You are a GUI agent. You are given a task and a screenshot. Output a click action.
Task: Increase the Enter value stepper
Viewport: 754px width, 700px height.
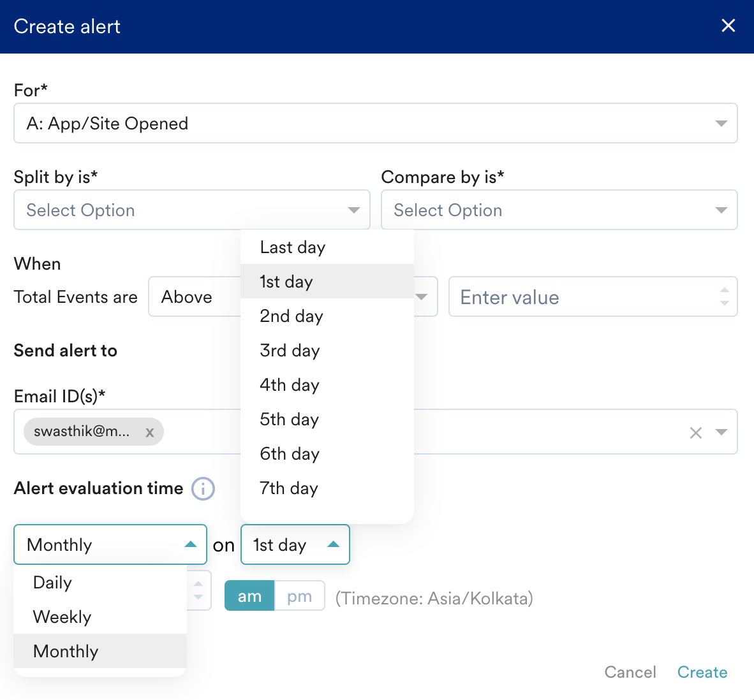point(724,291)
